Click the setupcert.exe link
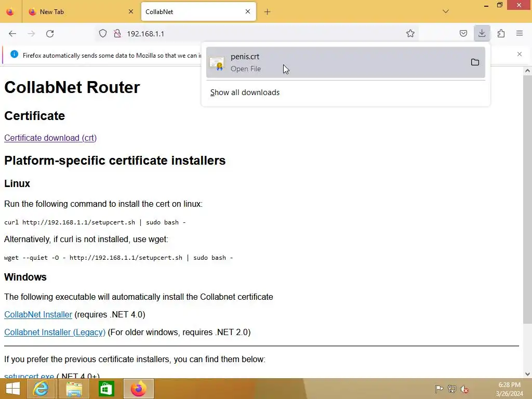 (x=29, y=376)
